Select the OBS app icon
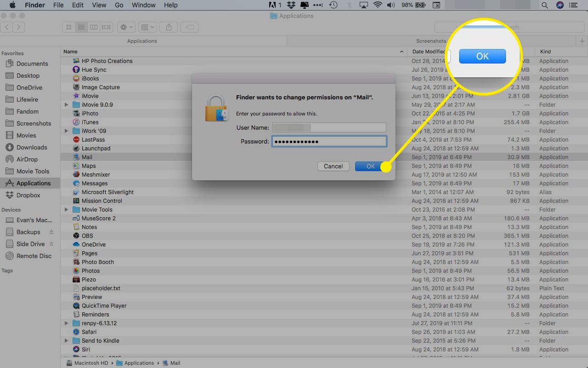The image size is (588, 368). click(76, 236)
